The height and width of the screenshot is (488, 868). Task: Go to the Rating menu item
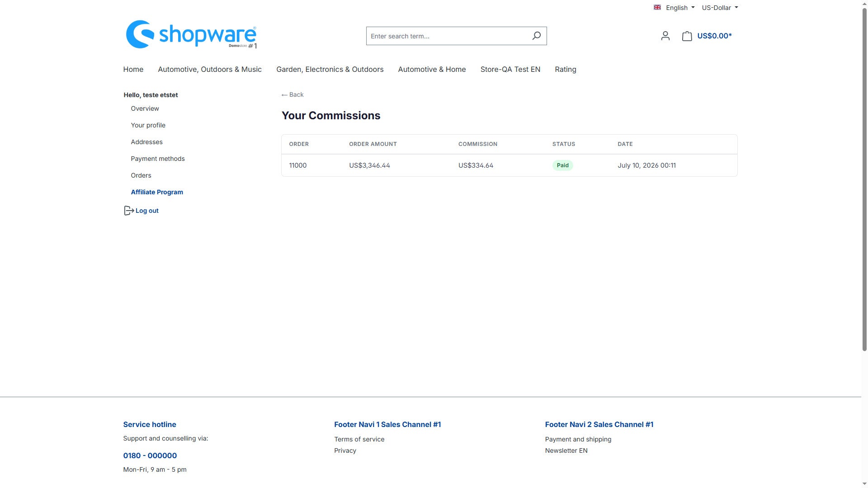(x=565, y=69)
